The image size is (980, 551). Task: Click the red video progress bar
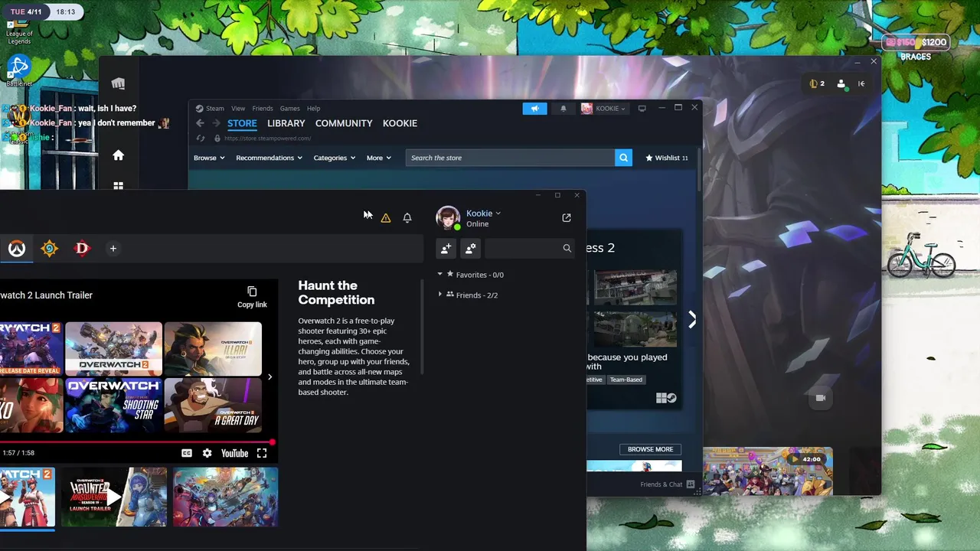(x=138, y=442)
